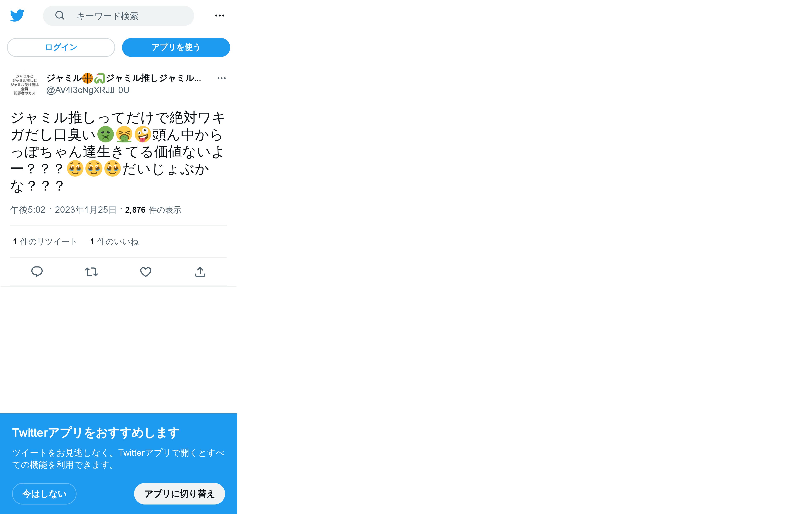The height and width of the screenshot is (514, 812).
Task: Open the 1 件のいいね list
Action: [x=114, y=242]
